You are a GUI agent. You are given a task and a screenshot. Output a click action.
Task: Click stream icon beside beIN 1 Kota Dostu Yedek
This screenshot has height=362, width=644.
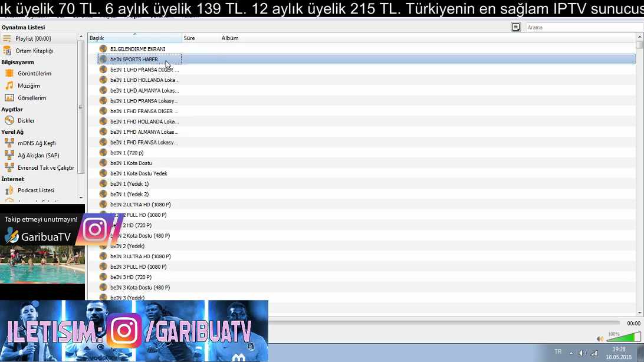click(x=103, y=173)
